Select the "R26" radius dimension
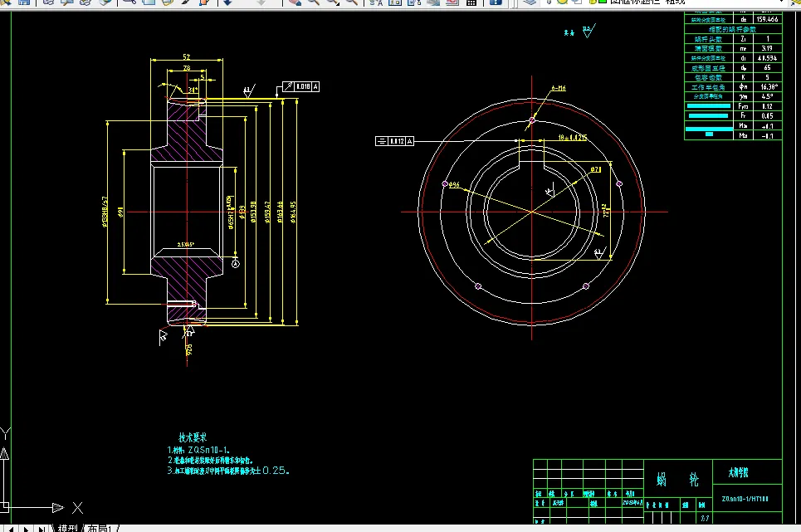 click(189, 349)
